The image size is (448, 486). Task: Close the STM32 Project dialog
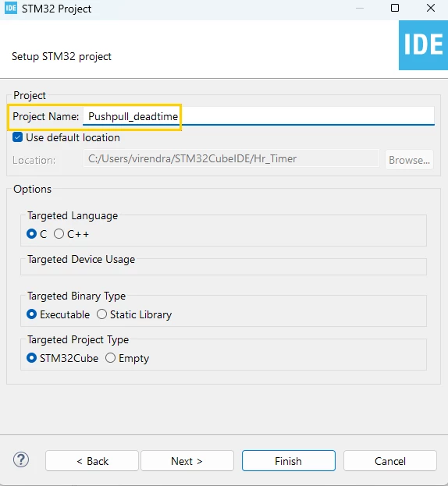coord(431,8)
